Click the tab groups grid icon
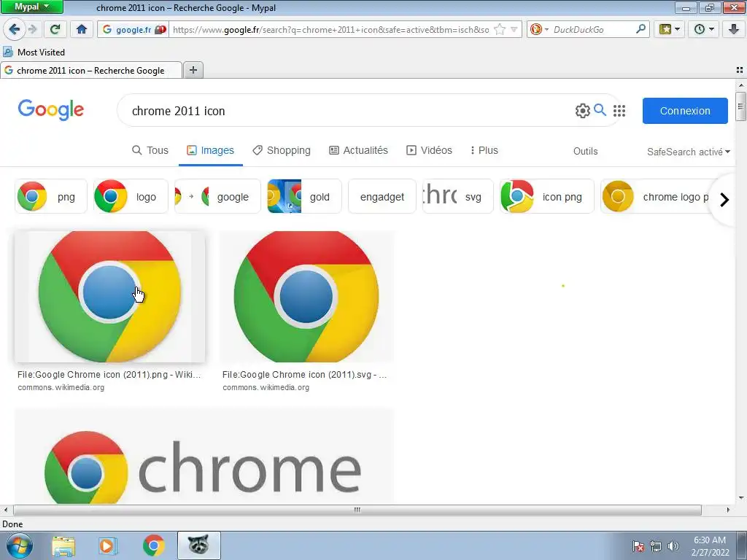Screen dimensions: 747x560 [740, 70]
